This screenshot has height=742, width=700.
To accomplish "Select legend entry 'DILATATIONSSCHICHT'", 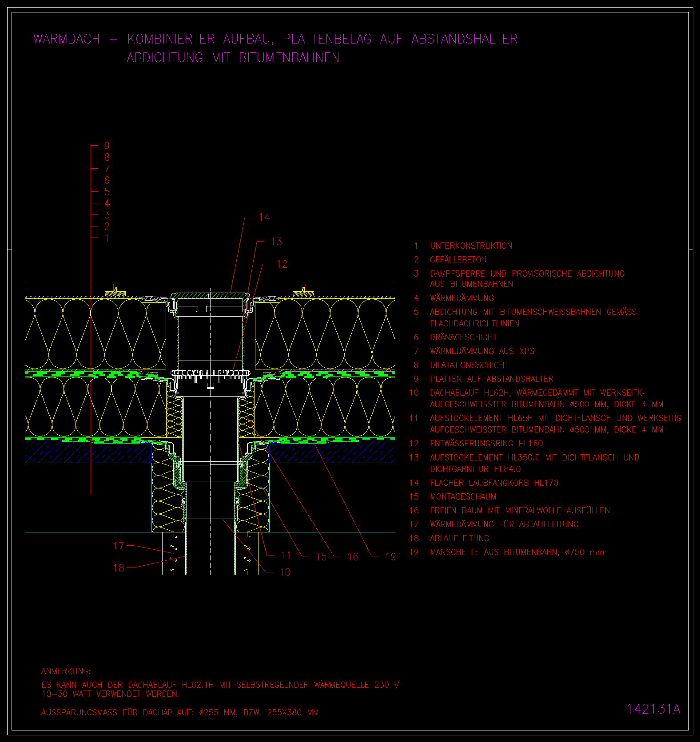I will point(469,365).
